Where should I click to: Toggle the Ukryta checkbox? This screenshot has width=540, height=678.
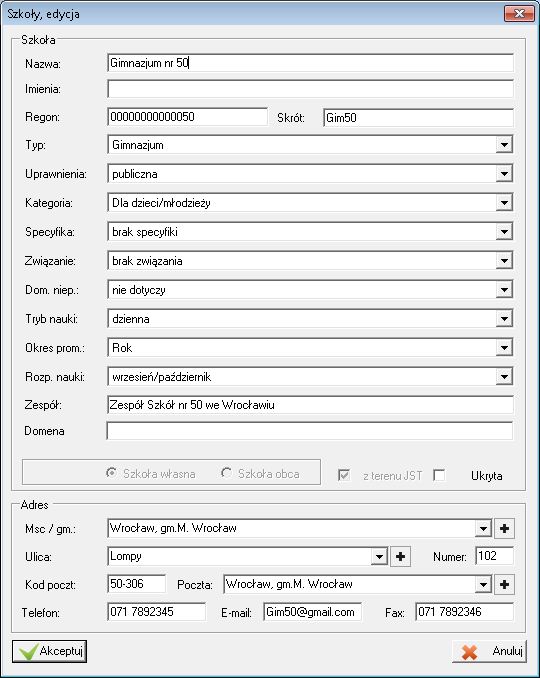click(439, 475)
